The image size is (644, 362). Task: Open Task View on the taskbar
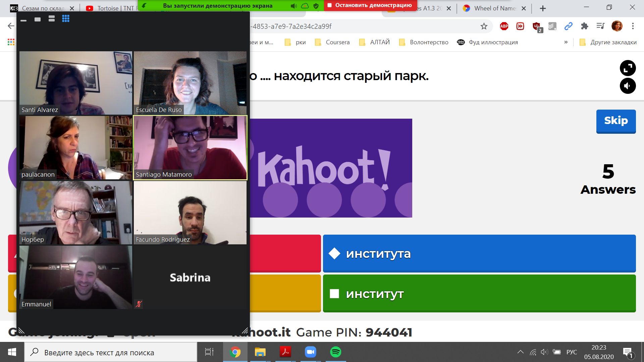click(x=209, y=352)
